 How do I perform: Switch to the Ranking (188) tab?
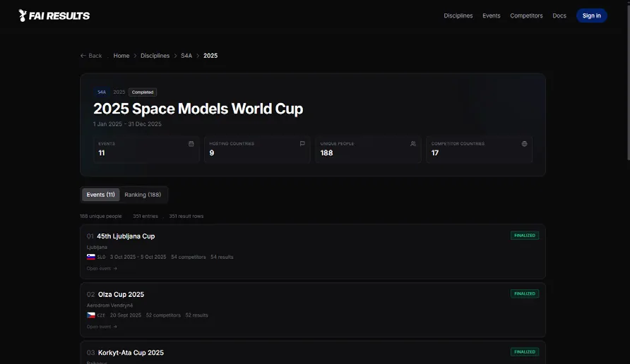pos(143,195)
